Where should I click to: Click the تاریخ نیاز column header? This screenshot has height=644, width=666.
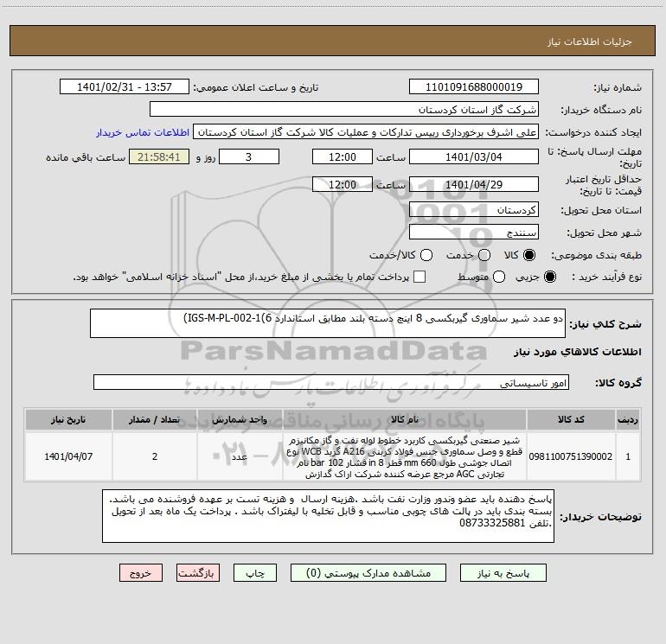pyautogui.click(x=68, y=419)
